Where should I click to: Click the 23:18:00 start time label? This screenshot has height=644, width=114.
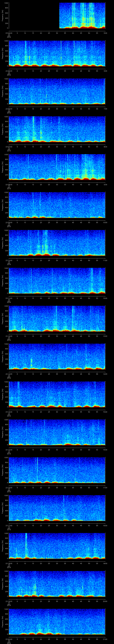click(9, 563)
